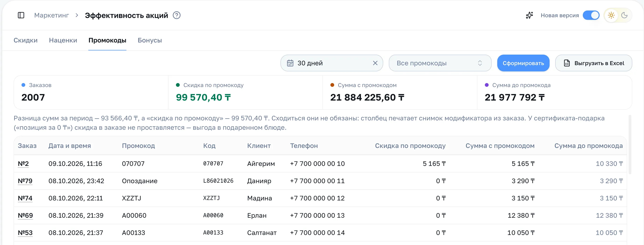Click the Скидка по промокоду column header
Viewport: 644px width, 245px height.
410,146
